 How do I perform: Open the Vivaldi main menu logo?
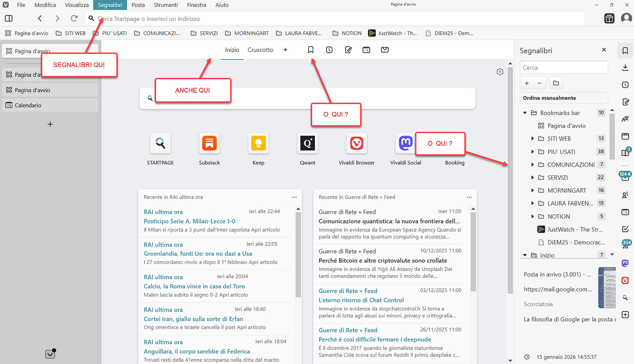click(x=5, y=5)
